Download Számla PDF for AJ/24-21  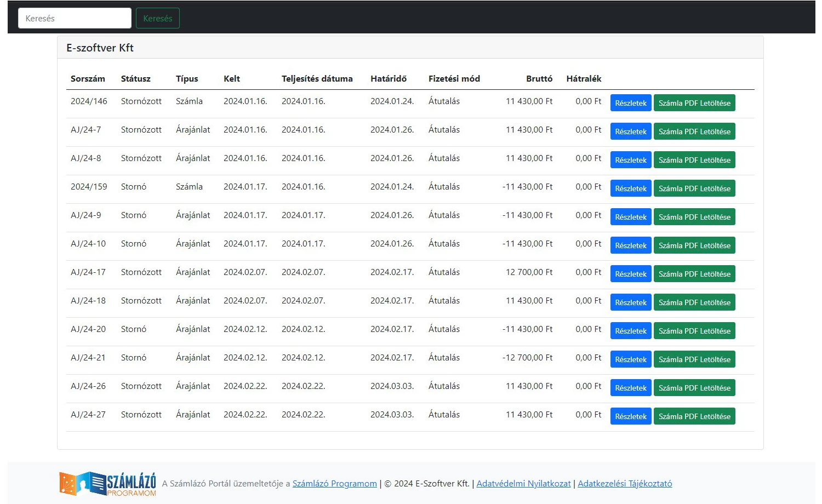pos(694,359)
